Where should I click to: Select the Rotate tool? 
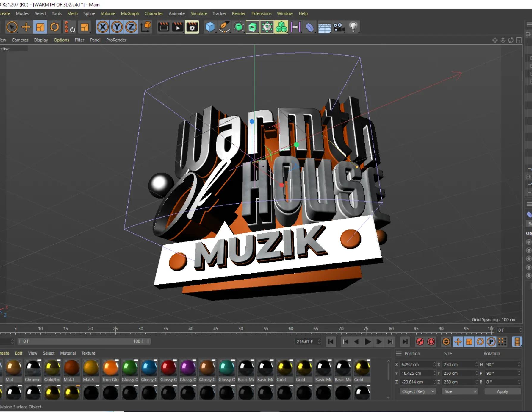pos(54,27)
